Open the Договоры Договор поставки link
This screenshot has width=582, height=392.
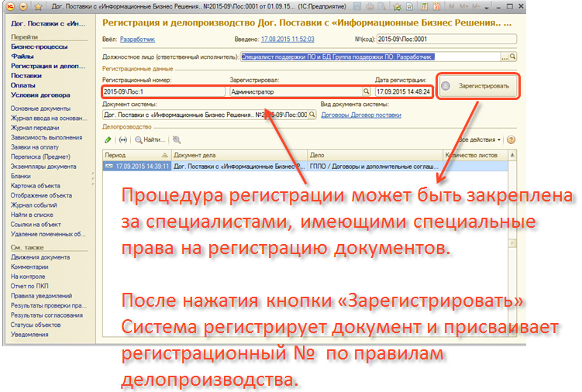[361, 115]
